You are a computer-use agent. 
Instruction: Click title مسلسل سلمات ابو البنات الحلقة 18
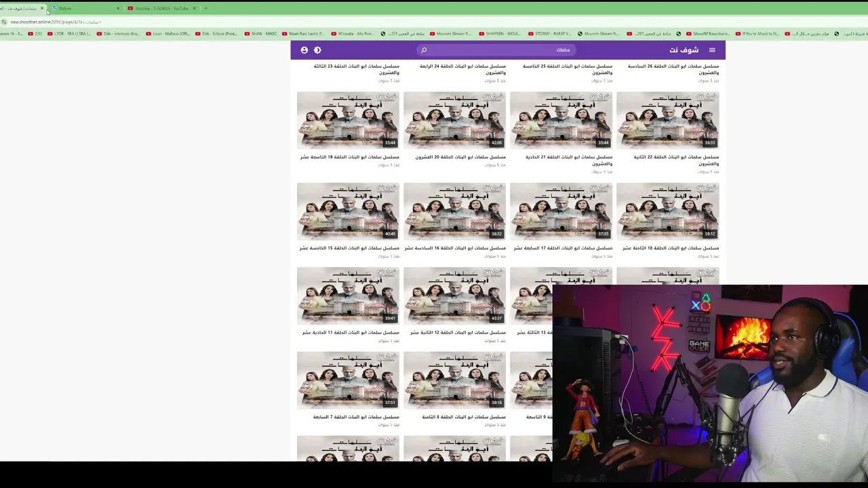click(671, 248)
